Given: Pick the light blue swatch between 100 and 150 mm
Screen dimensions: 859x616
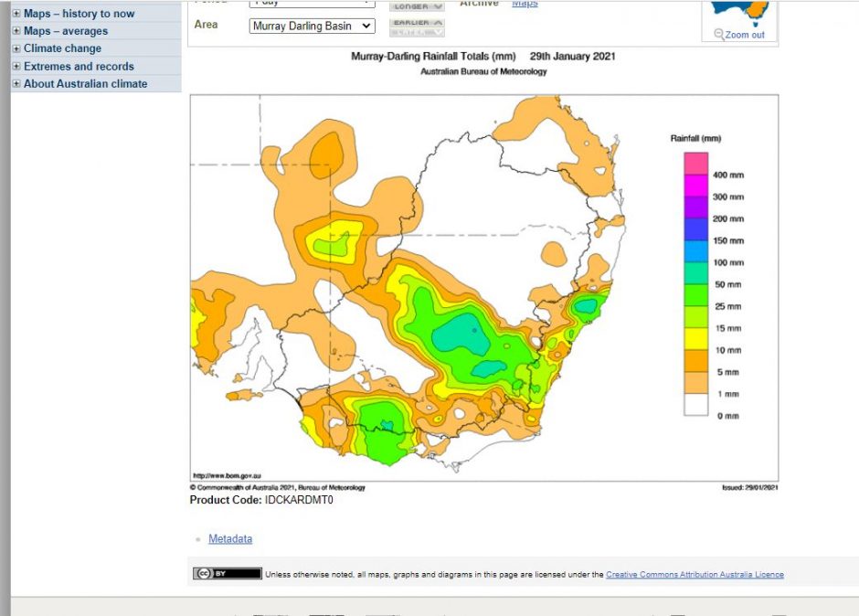Looking at the screenshot, I should click(695, 251).
